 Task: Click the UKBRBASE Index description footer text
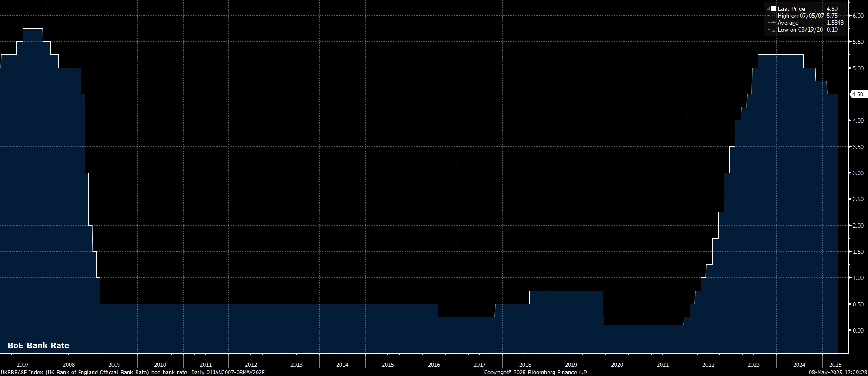(93, 373)
